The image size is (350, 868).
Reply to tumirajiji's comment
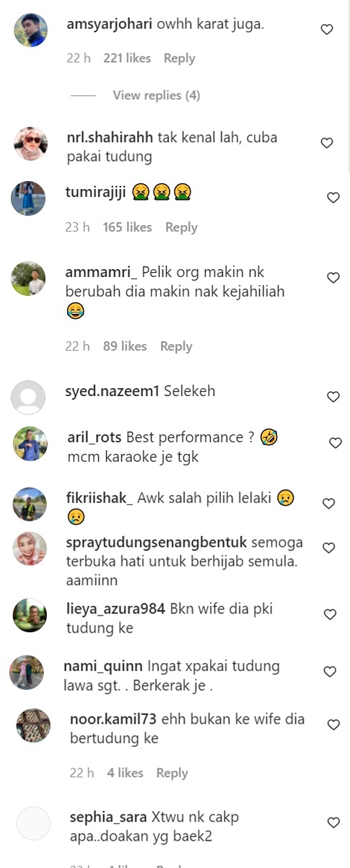coord(181,227)
